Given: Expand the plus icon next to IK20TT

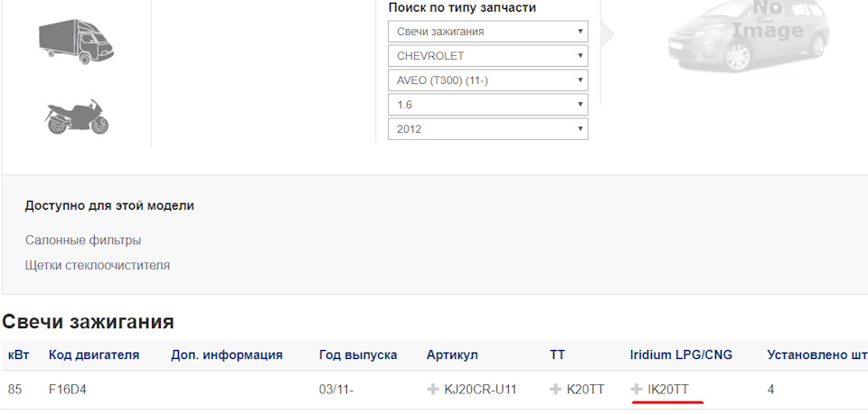Looking at the screenshot, I should pyautogui.click(x=637, y=390).
